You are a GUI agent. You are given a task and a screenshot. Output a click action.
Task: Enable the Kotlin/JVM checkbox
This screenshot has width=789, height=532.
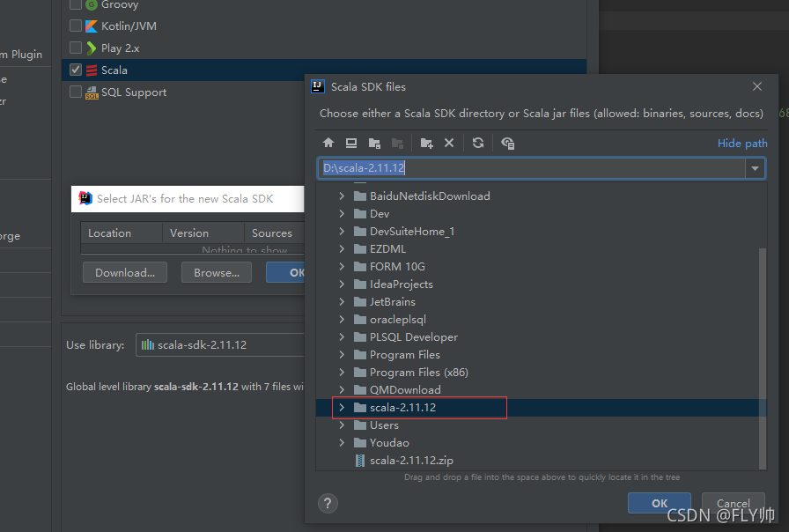(x=76, y=26)
